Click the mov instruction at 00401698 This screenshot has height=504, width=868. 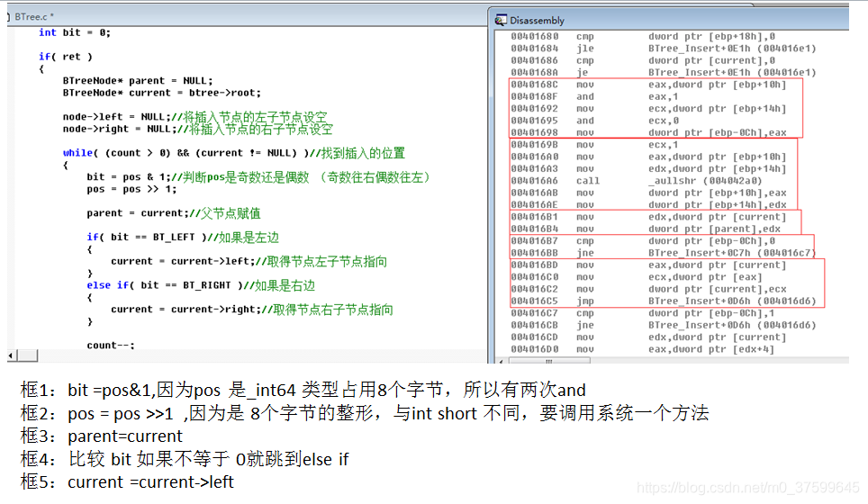tap(648, 133)
